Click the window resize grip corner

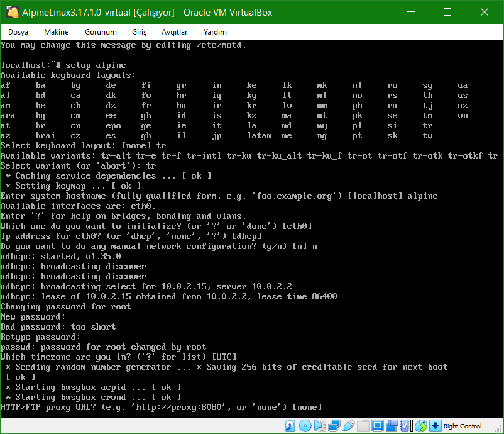499,429
